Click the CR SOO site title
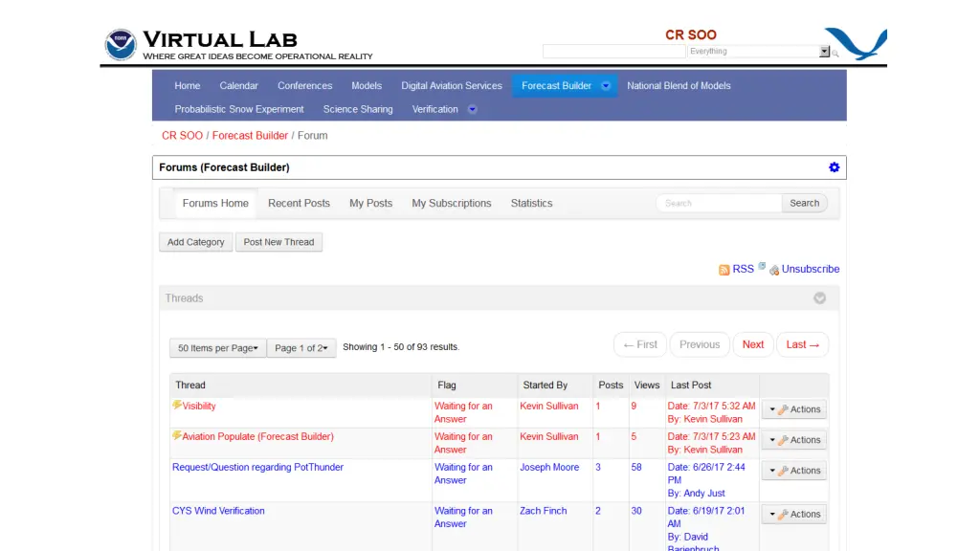 point(691,35)
